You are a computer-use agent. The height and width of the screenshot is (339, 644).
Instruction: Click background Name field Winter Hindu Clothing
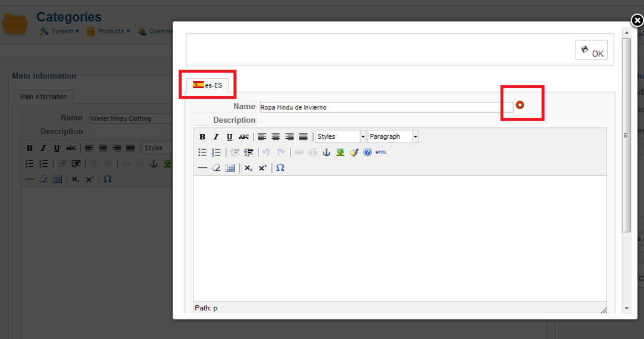132,119
